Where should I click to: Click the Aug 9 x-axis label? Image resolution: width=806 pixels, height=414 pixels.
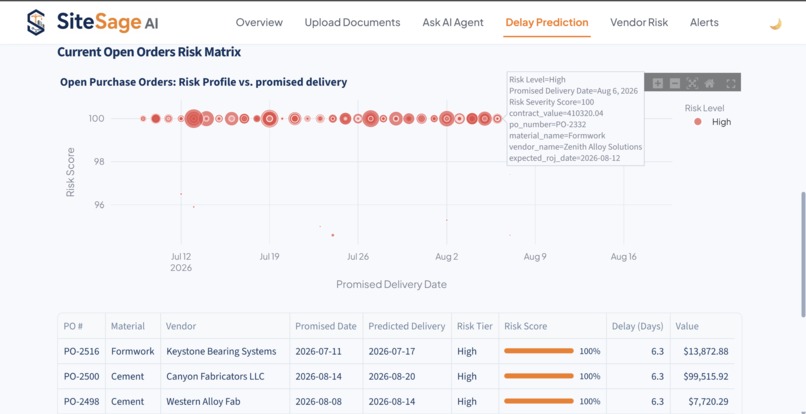tap(535, 257)
